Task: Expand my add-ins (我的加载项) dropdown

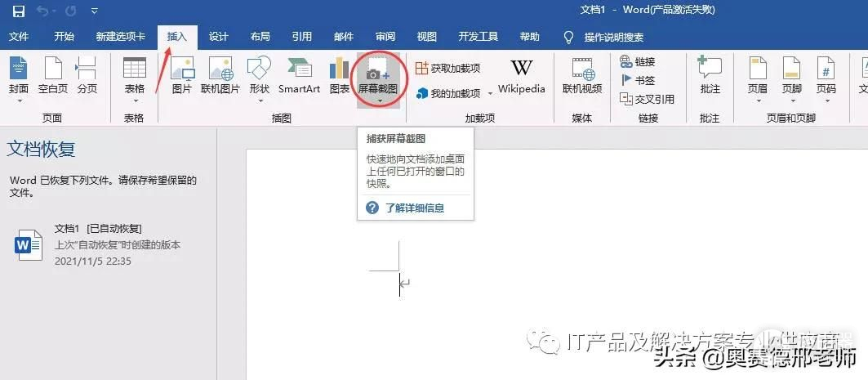Action: [x=488, y=94]
